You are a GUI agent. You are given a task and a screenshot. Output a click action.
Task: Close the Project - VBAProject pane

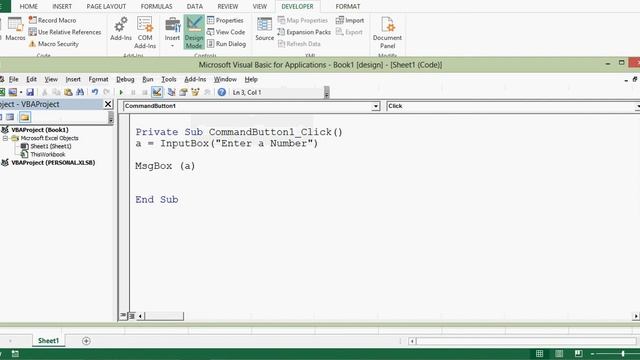108,104
